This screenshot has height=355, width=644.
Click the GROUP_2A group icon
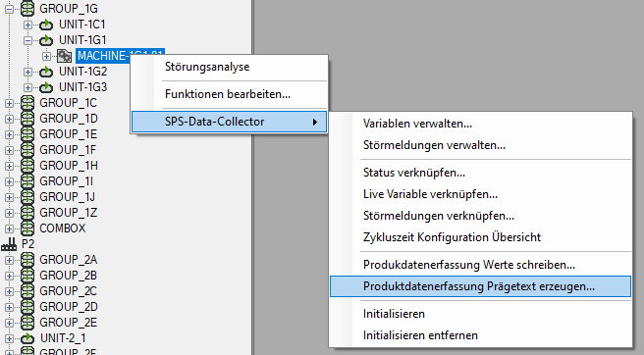pos(27,260)
